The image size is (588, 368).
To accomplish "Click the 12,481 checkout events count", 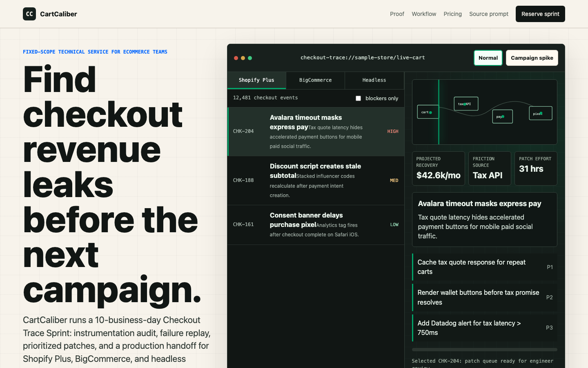I will (265, 98).
